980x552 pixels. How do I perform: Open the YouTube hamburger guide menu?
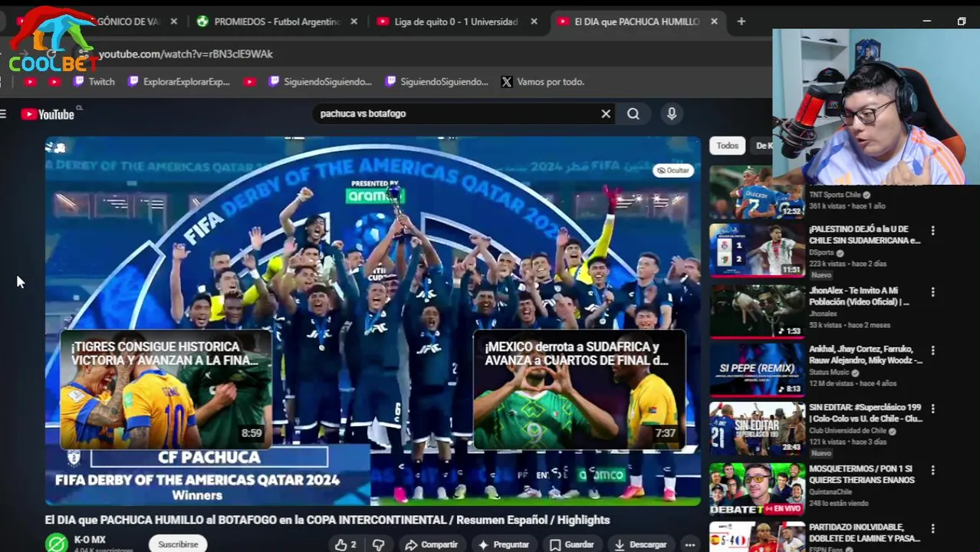point(3,114)
